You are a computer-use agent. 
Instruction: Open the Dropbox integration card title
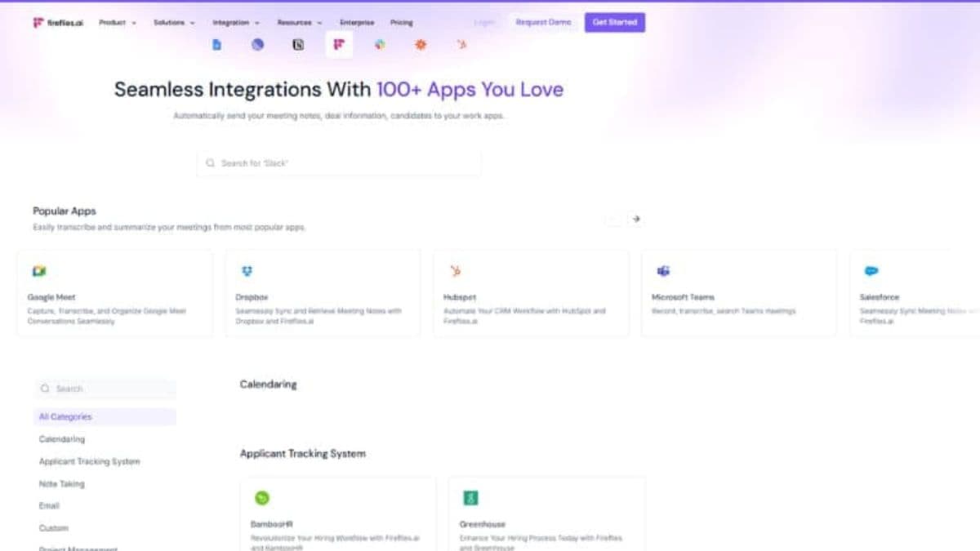click(x=252, y=297)
